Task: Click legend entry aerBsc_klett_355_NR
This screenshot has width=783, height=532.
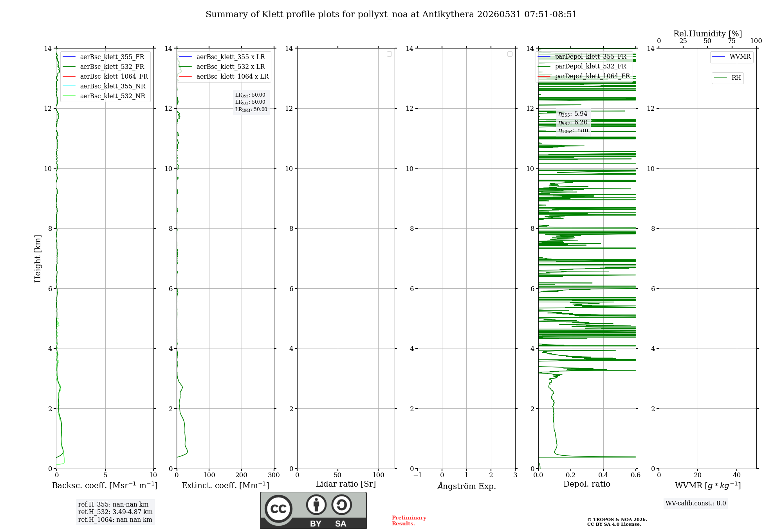Action: (105, 86)
